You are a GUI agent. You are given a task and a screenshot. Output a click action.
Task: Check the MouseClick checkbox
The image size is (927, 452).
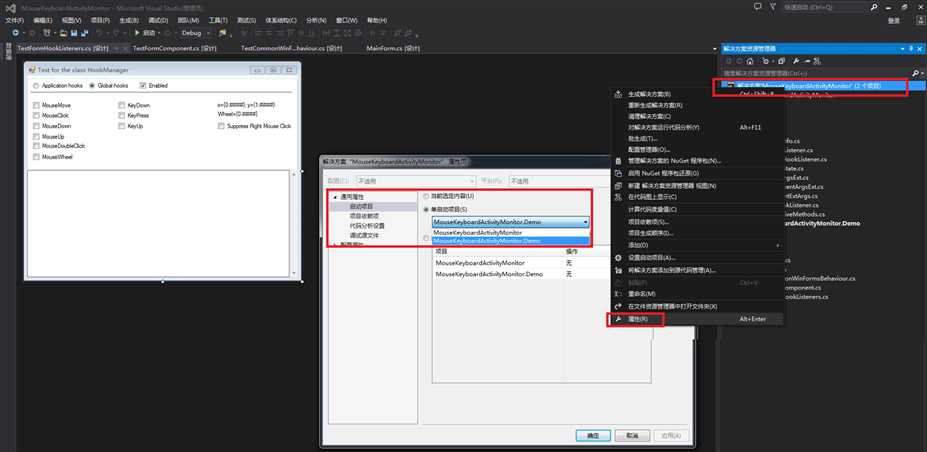pyautogui.click(x=37, y=116)
